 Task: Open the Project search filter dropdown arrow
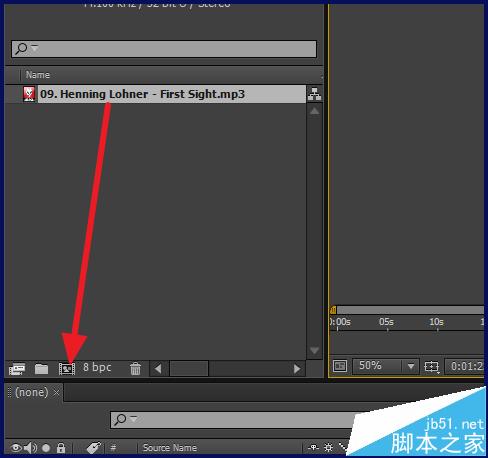pyautogui.click(x=35, y=48)
